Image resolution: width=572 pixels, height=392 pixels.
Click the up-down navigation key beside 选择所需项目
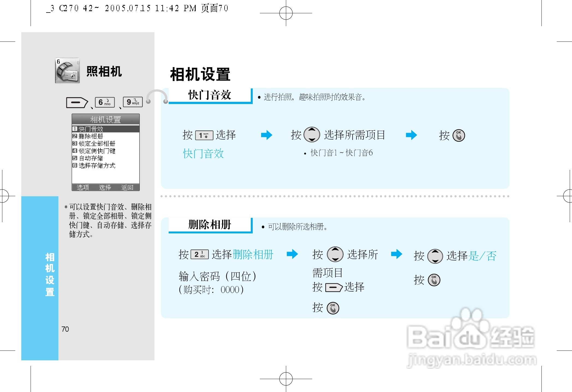(x=312, y=135)
